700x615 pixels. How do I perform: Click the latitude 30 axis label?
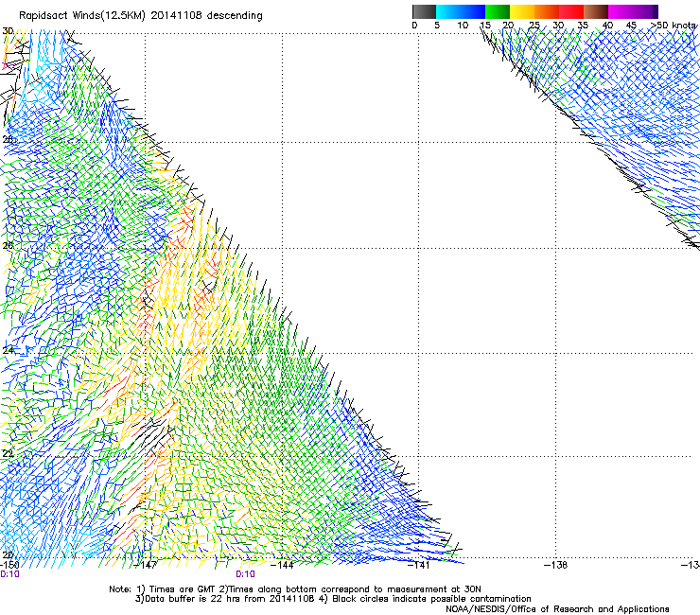click(x=8, y=31)
